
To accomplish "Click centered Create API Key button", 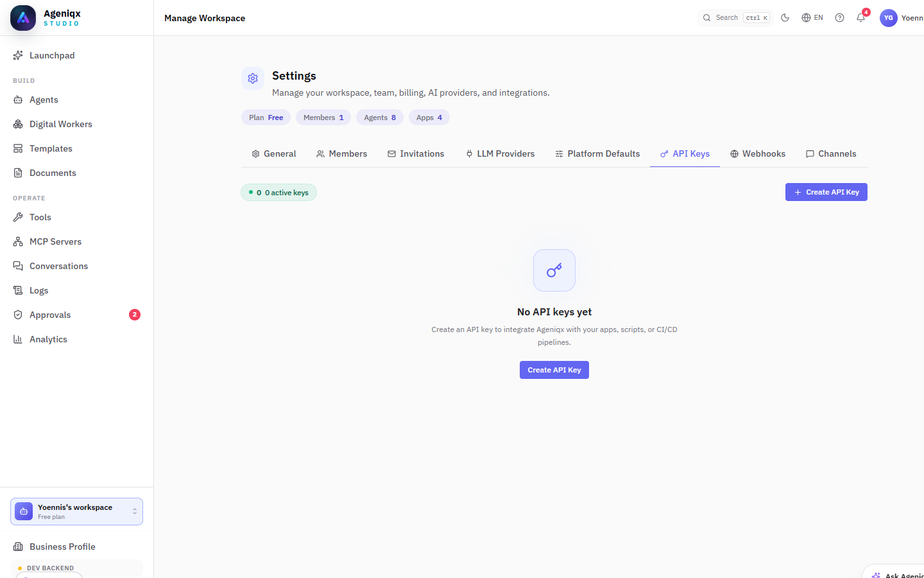I will coord(554,370).
